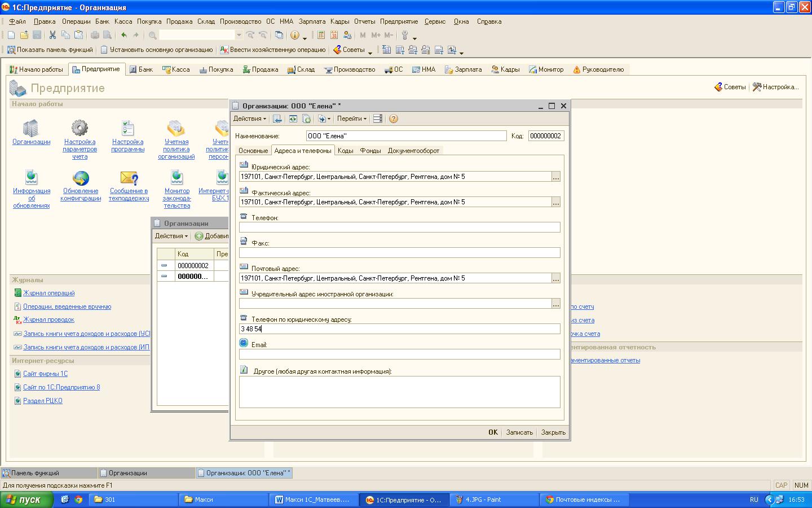
Task: Switch to the Основные tab
Action: pyautogui.click(x=253, y=151)
